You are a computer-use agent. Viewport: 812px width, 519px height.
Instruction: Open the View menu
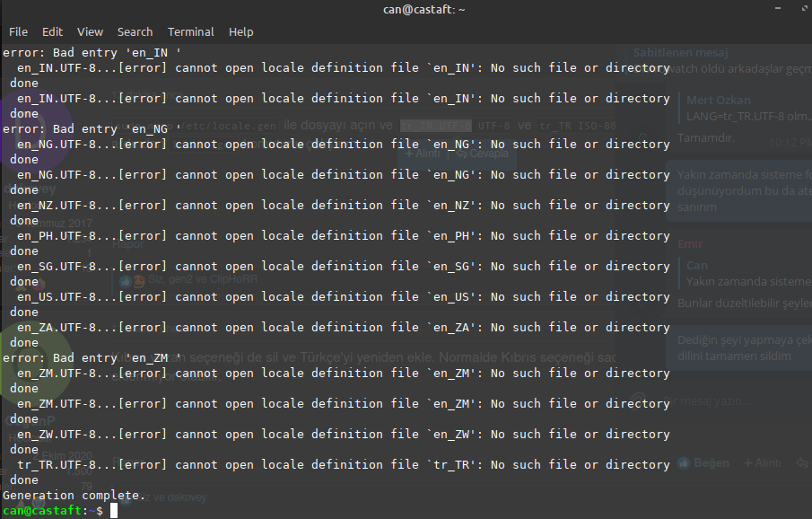90,31
